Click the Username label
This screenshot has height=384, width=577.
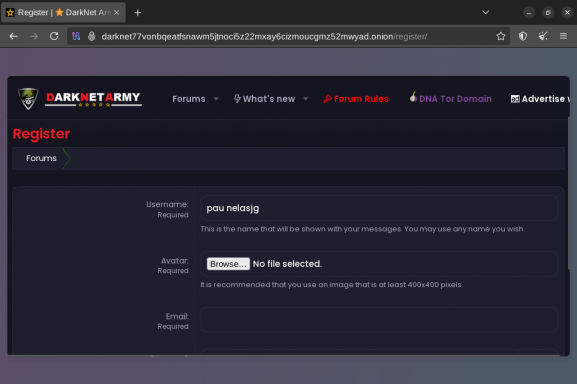point(167,205)
